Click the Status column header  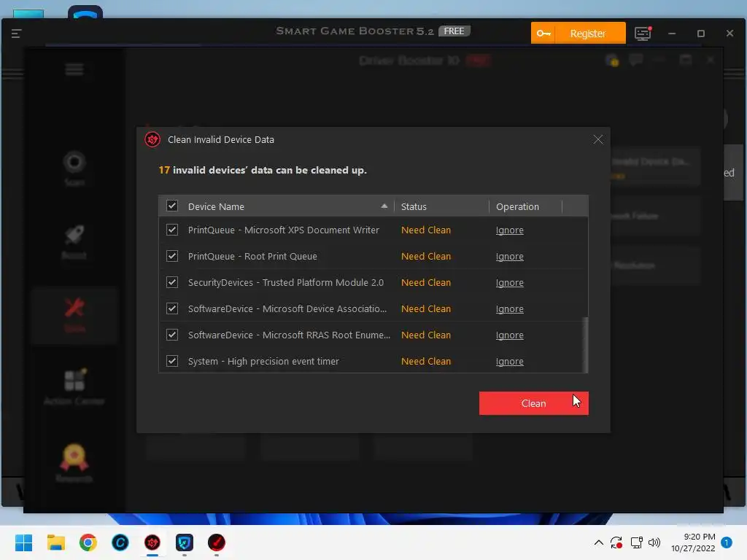coord(441,206)
